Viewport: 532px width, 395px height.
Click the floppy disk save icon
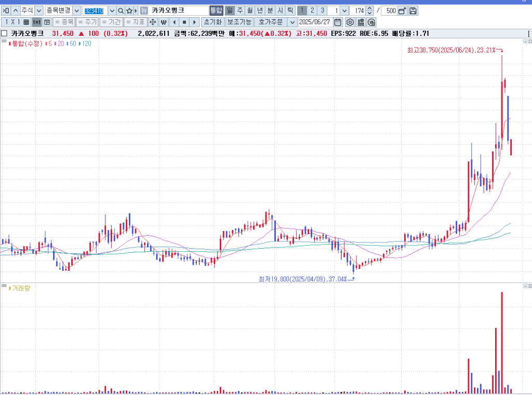(413, 10)
